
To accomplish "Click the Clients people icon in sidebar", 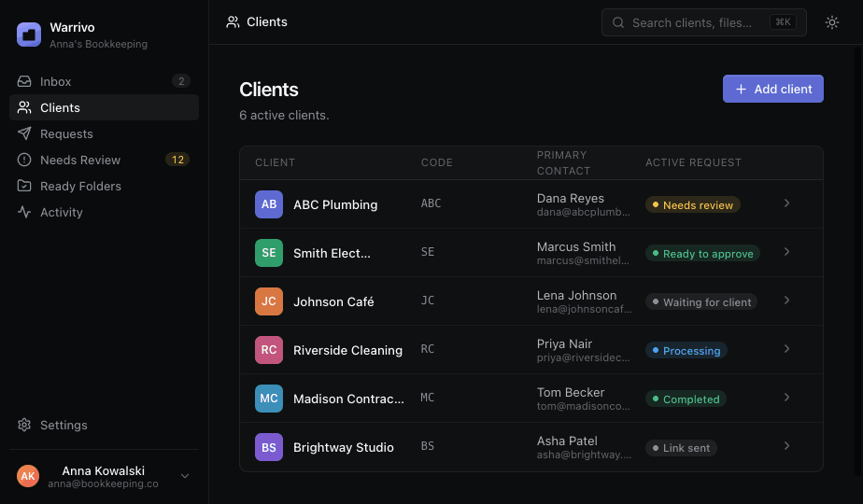I will 24,107.
